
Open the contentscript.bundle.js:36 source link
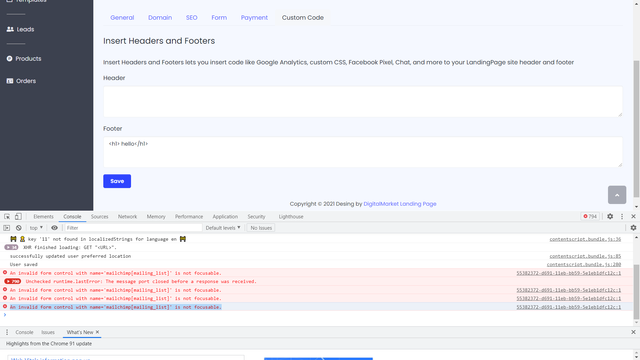point(585,239)
